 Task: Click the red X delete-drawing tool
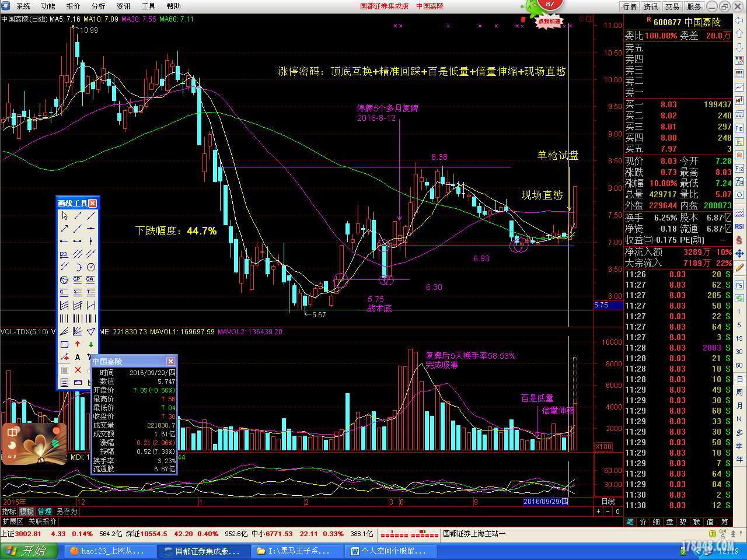tap(78, 370)
